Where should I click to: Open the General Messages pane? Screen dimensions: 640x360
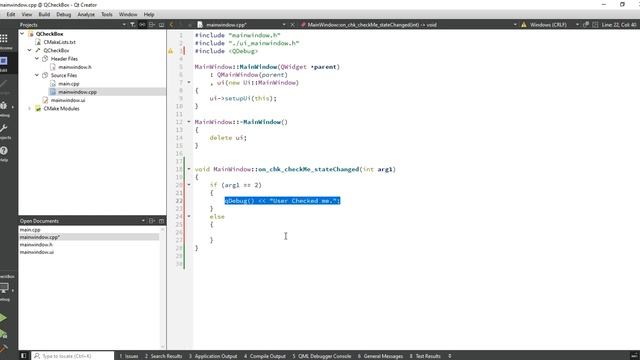click(x=380, y=356)
